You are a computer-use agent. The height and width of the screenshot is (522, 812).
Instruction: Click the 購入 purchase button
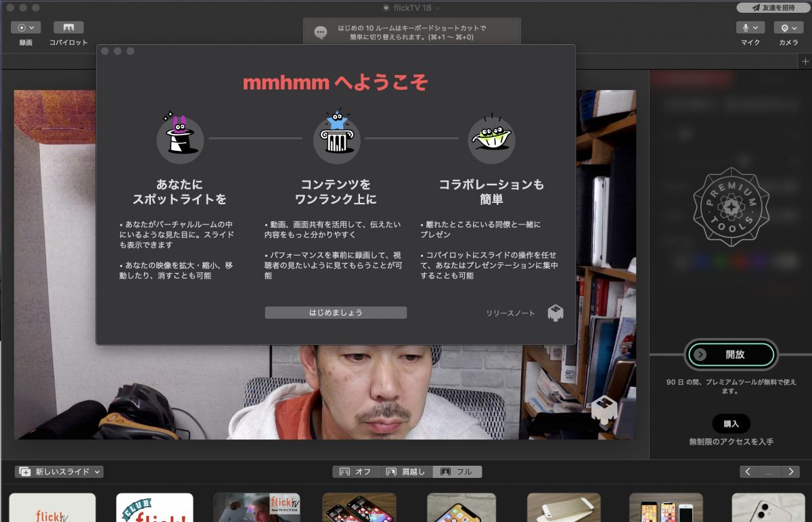731,424
